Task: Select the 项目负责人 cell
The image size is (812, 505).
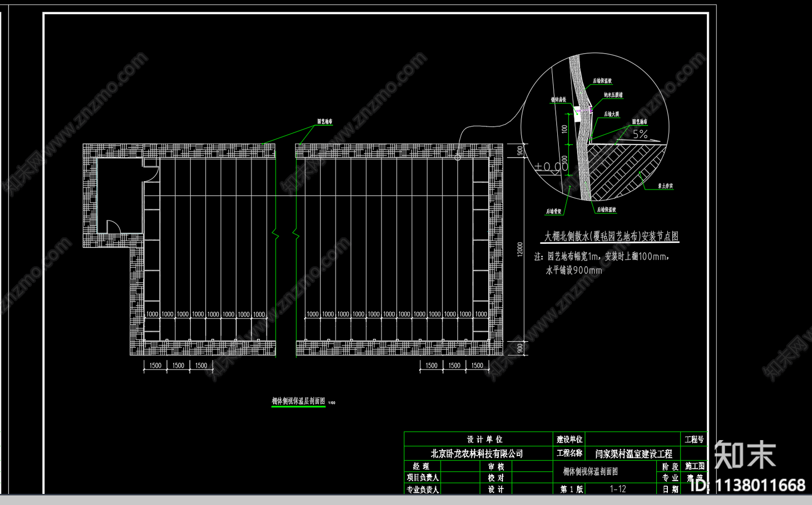Action: pyautogui.click(x=423, y=478)
